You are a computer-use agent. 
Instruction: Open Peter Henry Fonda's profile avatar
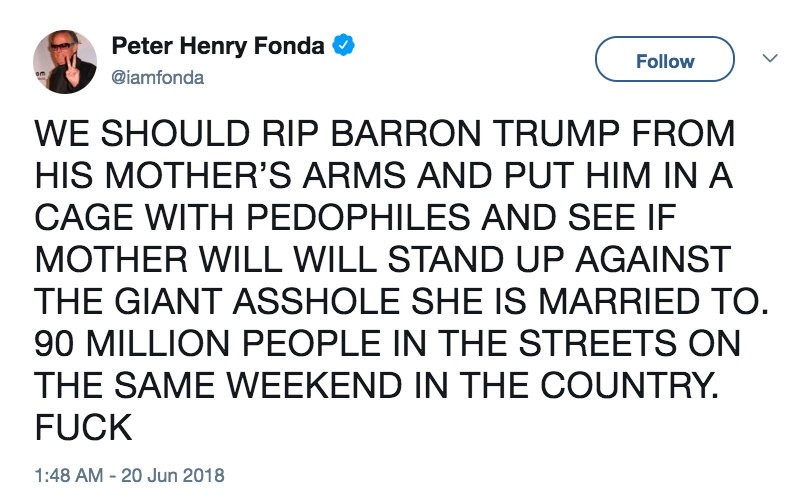64,61
